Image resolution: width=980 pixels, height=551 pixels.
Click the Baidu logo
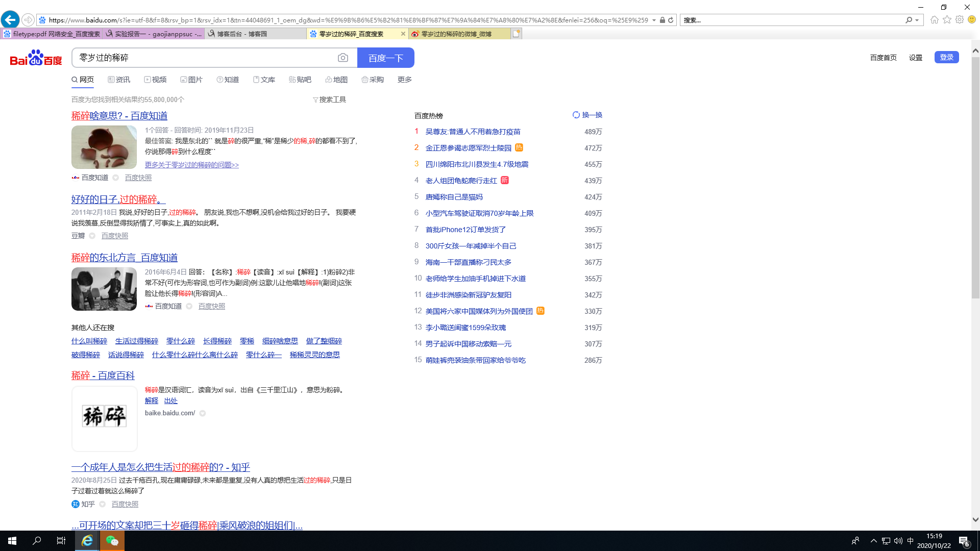tap(36, 58)
